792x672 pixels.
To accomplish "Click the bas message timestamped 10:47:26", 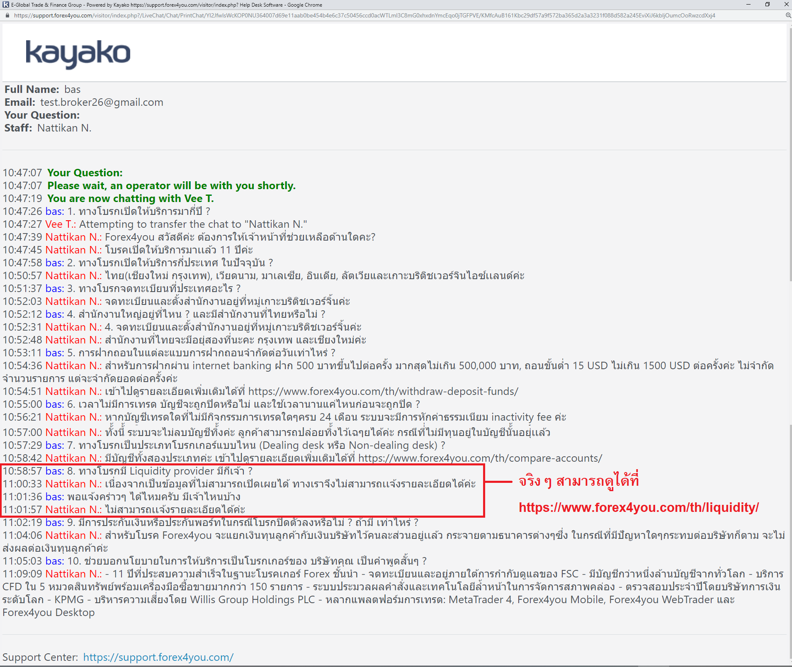I will pyautogui.click(x=107, y=211).
